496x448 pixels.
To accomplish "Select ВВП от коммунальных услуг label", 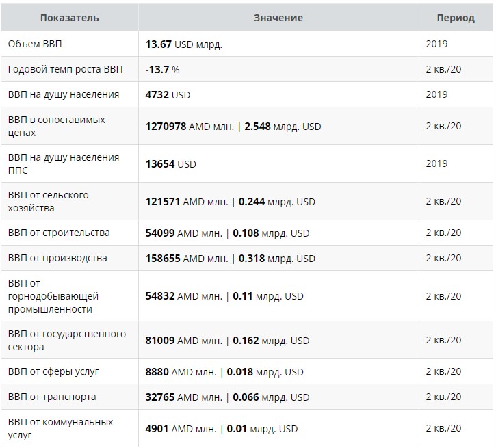I will click(60, 428).
